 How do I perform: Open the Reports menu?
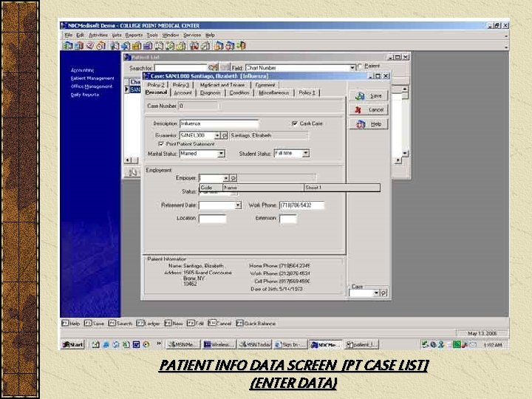pos(134,35)
